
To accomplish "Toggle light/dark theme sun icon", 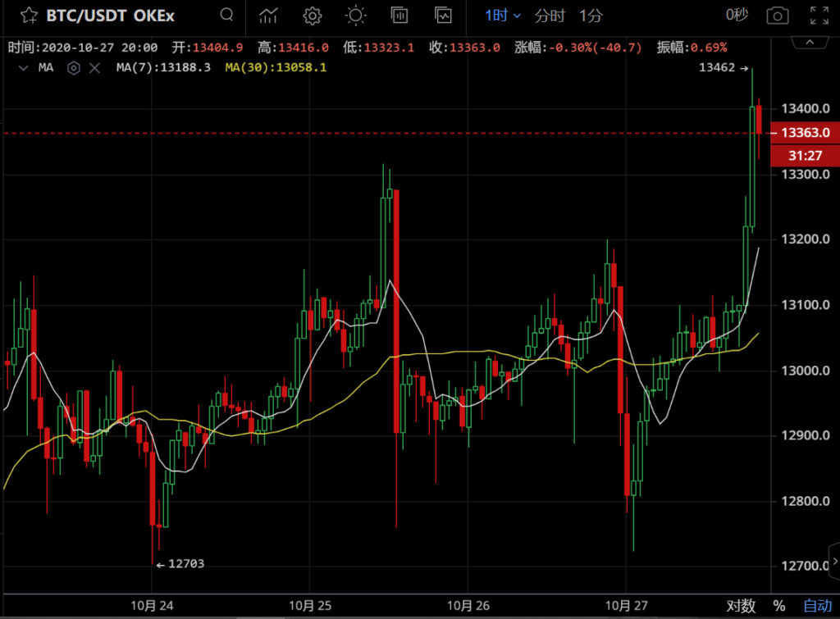I will (356, 16).
